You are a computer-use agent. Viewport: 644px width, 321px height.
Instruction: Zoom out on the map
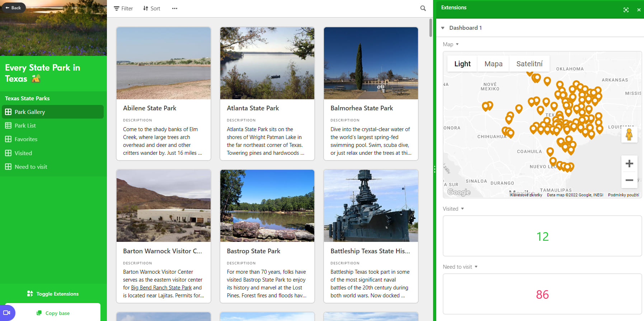629,180
